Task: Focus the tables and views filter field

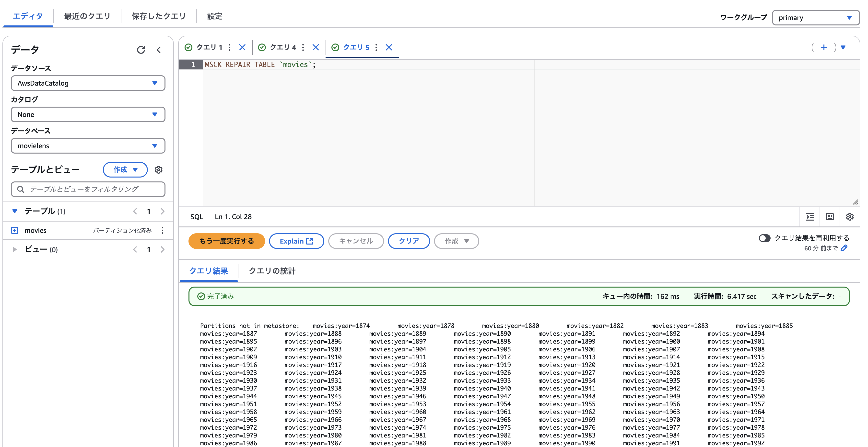Action: 88,189
